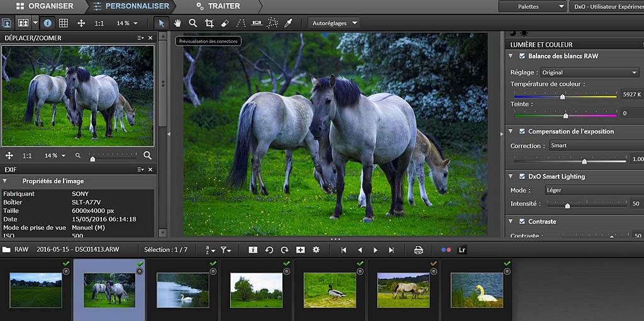Screen dimensions: 644x321
Task: Select the horizon level tool
Action: pyautogui.click(x=257, y=23)
